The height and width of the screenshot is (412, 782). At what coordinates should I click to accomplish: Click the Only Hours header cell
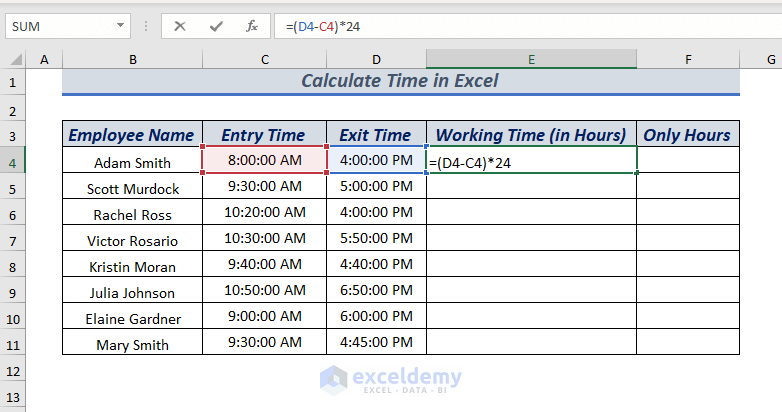(x=687, y=135)
